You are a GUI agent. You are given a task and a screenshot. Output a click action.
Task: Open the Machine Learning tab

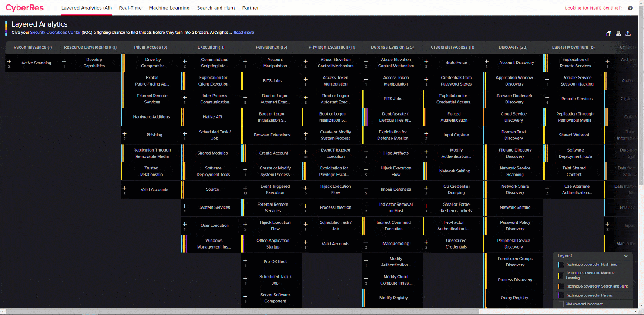click(x=169, y=8)
